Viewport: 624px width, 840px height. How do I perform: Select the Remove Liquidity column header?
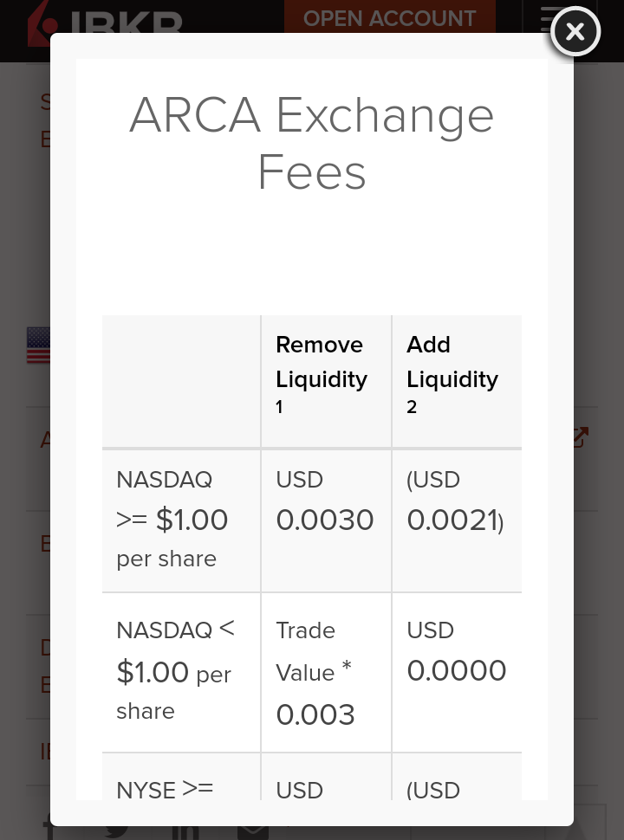322,362
